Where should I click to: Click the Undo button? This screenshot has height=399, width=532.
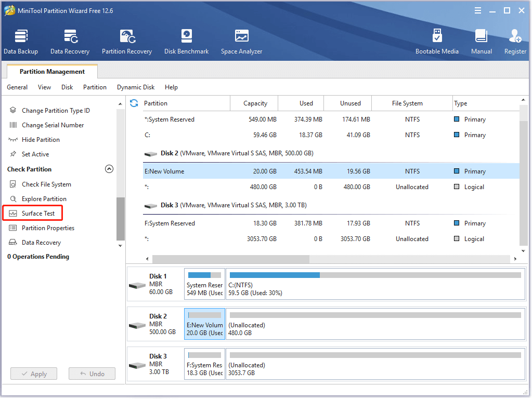point(92,374)
